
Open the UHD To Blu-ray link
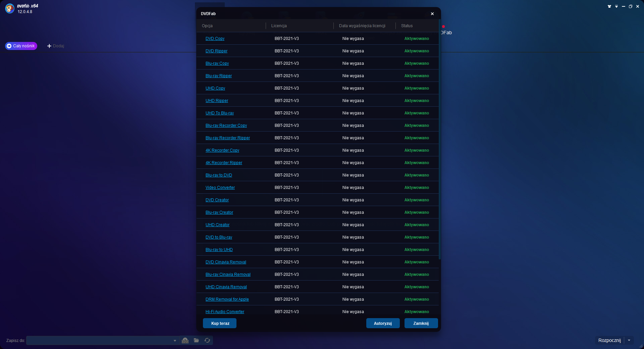[220, 113]
